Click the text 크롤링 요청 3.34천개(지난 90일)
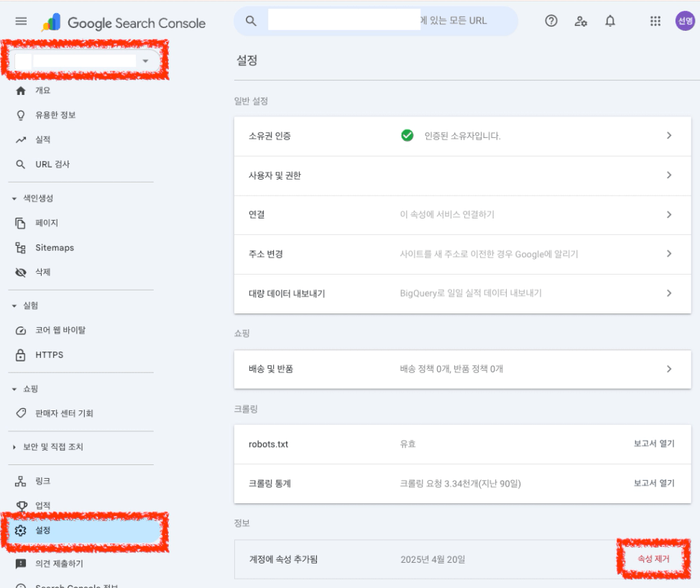This screenshot has width=700, height=588. coord(460,484)
